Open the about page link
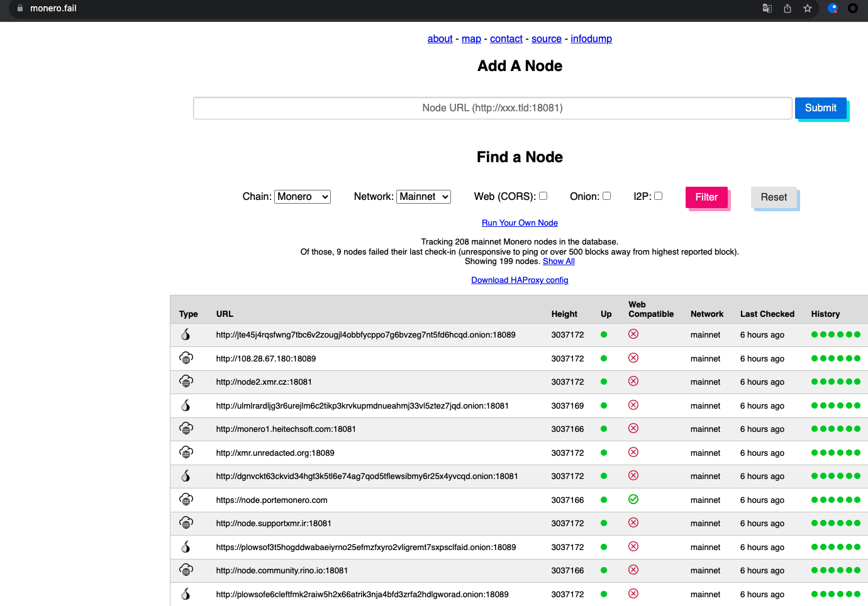The height and width of the screenshot is (606, 868). click(440, 39)
